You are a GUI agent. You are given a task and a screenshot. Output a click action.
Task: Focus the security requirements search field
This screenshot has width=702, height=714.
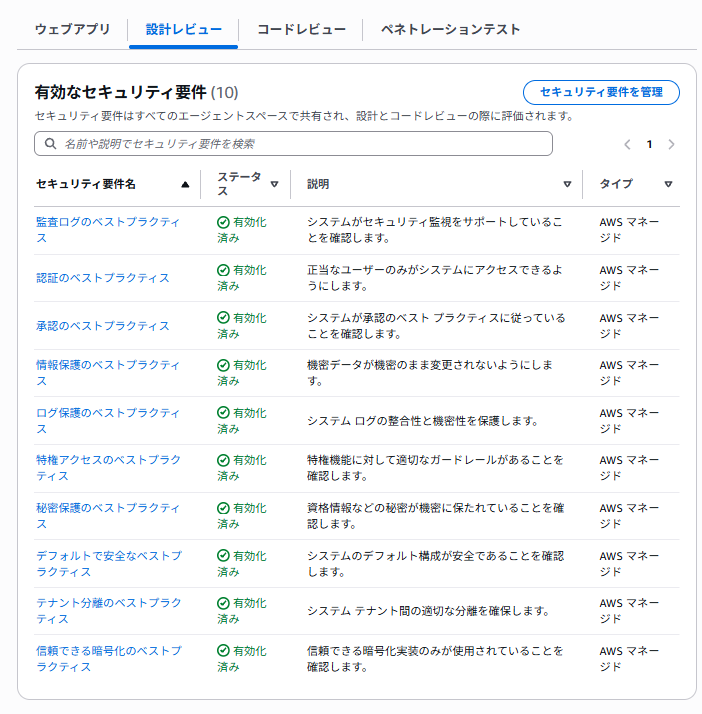pyautogui.click(x=300, y=144)
